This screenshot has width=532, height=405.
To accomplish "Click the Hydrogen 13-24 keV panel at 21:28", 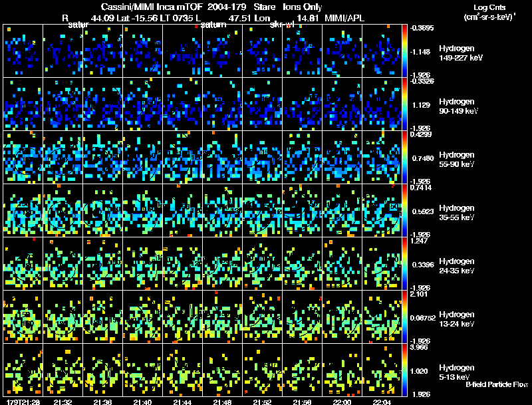I will [x=23, y=317].
